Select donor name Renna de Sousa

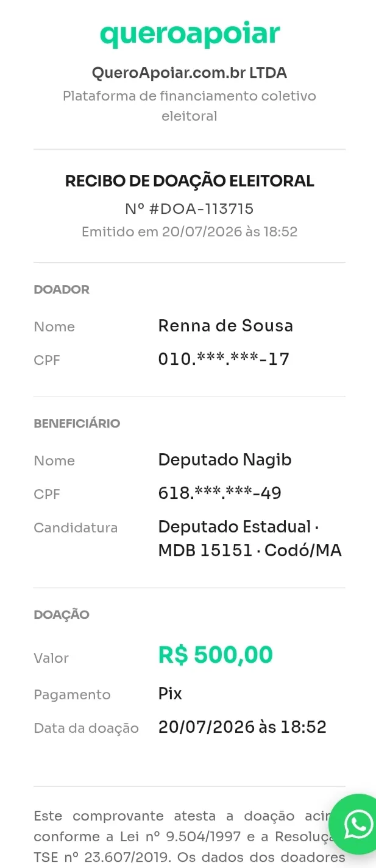[x=225, y=326]
